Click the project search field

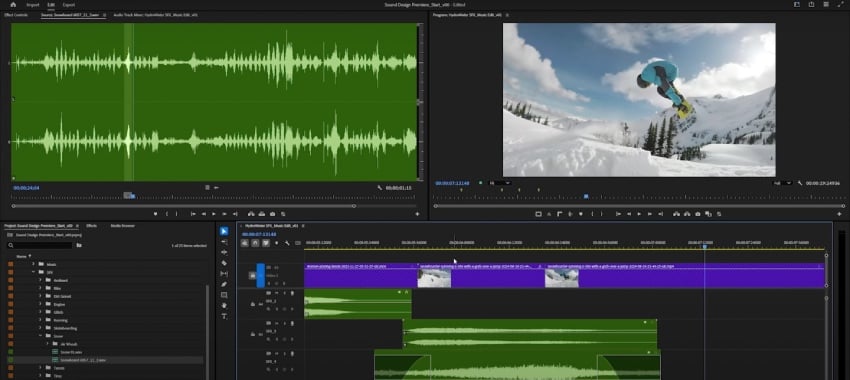(40, 246)
